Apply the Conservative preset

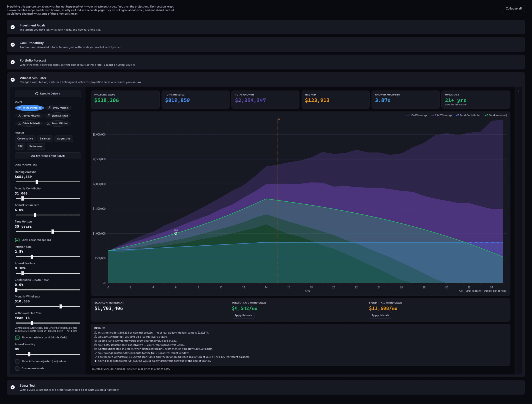pyautogui.click(x=25, y=139)
